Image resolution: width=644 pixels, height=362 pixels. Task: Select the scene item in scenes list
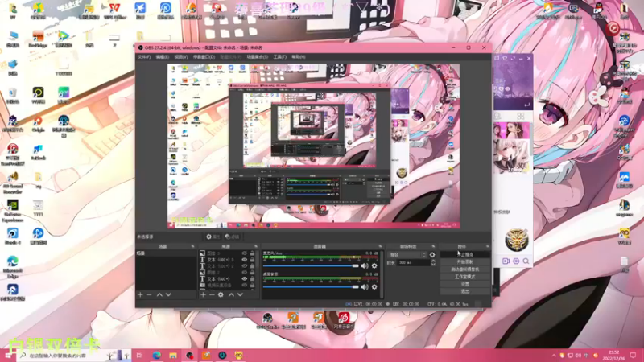166,253
